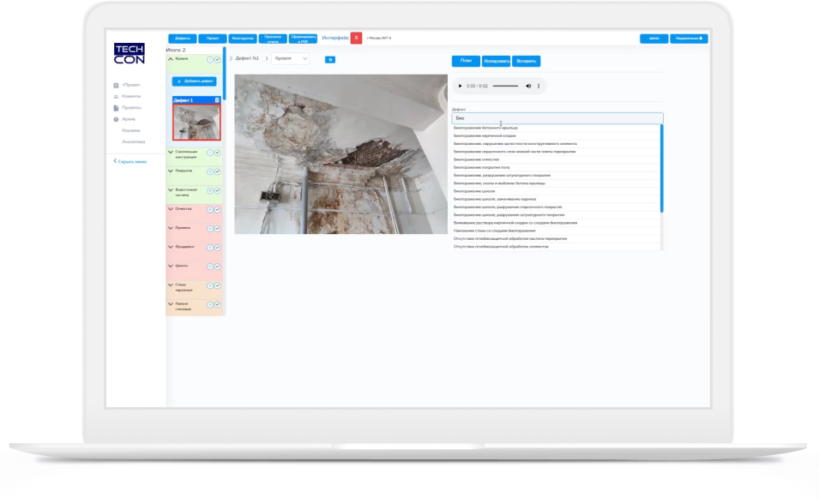
Task: Toggle the Строительная конструкция checkmark
Action: point(217,153)
